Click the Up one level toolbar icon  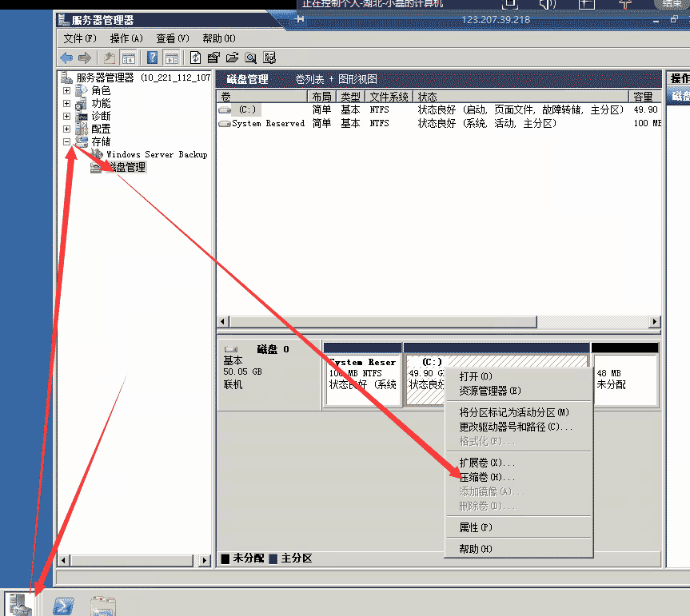pyautogui.click(x=109, y=58)
